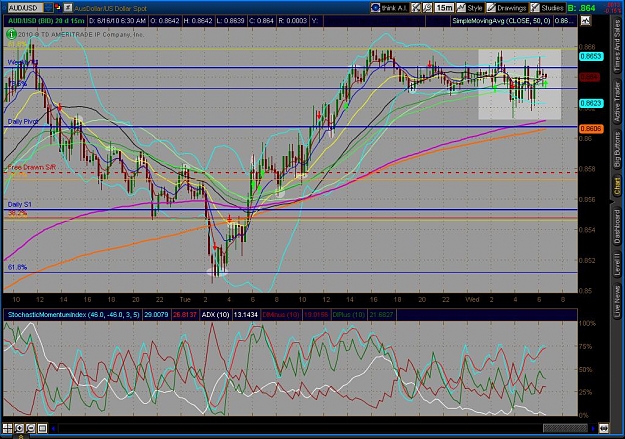Viewport: 625px width, 439px height.
Task: Click the horizontal scrollbar thumb
Action: coord(565,429)
